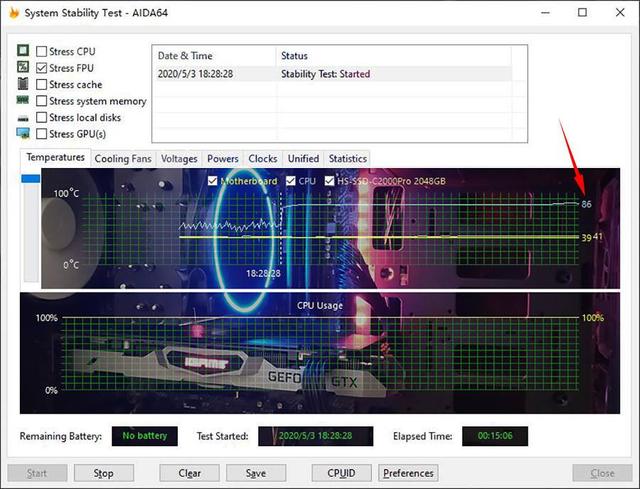
Task: Click the local disk drive icon
Action: pyautogui.click(x=23, y=118)
